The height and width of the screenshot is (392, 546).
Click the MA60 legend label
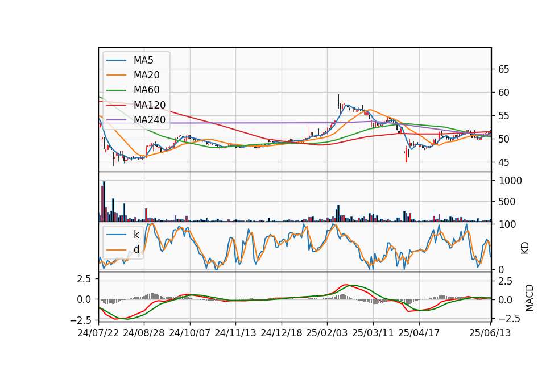pos(146,90)
